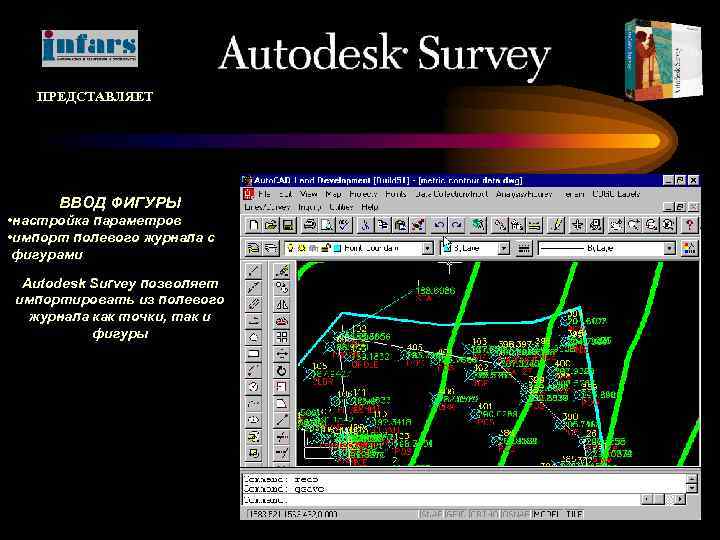Screen dimensions: 720x540
Task: Click the horizontal scroll left arrow
Action: click(x=646, y=499)
